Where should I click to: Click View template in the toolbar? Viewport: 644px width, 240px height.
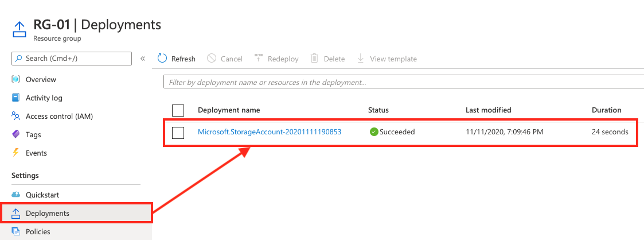tap(387, 59)
